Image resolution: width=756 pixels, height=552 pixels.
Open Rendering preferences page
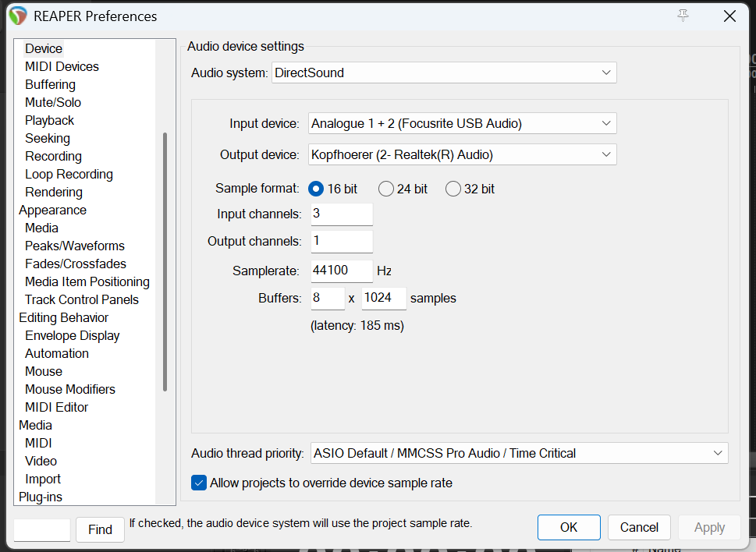tap(54, 192)
